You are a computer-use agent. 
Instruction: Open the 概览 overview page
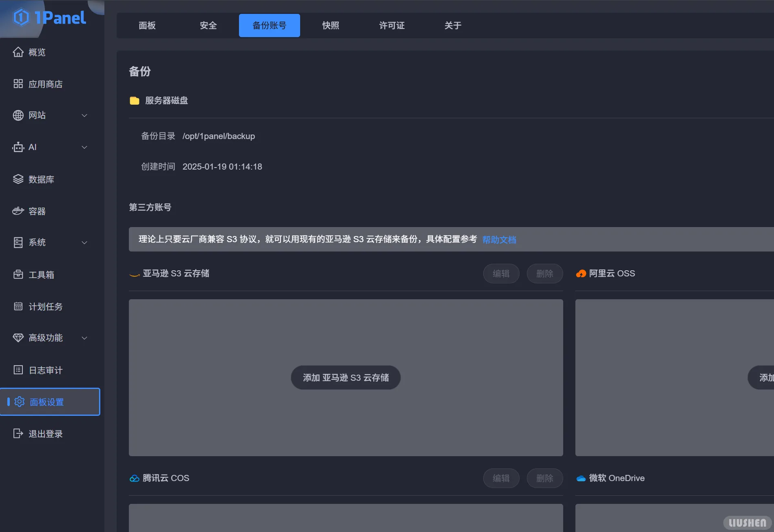tap(37, 52)
